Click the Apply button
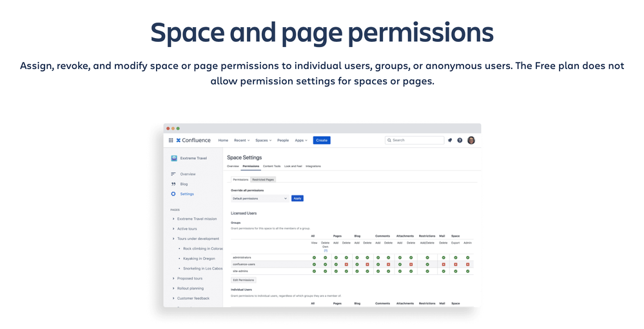Screen dimensions: 644x329 point(297,198)
